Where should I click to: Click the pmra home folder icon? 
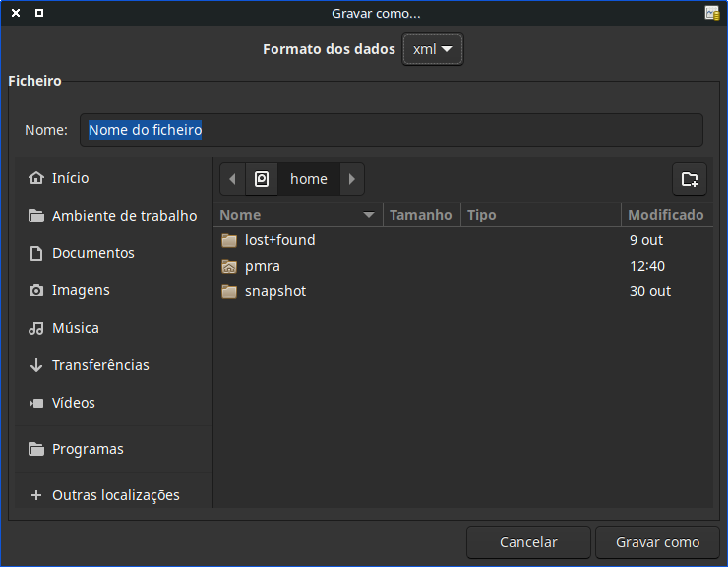point(229,266)
